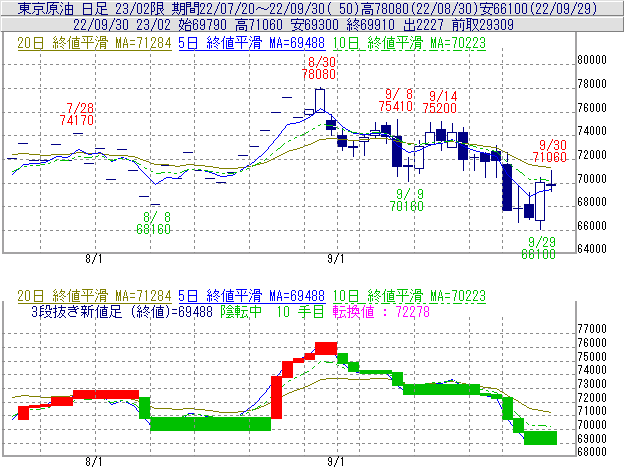Click the 78000 price axis label
Screen dimensions: 624x475
592,84
